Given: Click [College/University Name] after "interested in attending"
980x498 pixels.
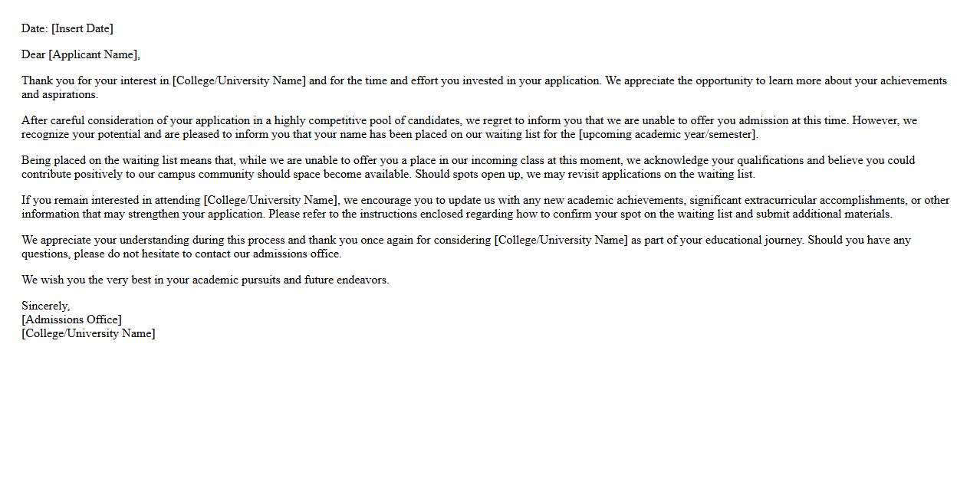Looking at the screenshot, I should (270, 201).
